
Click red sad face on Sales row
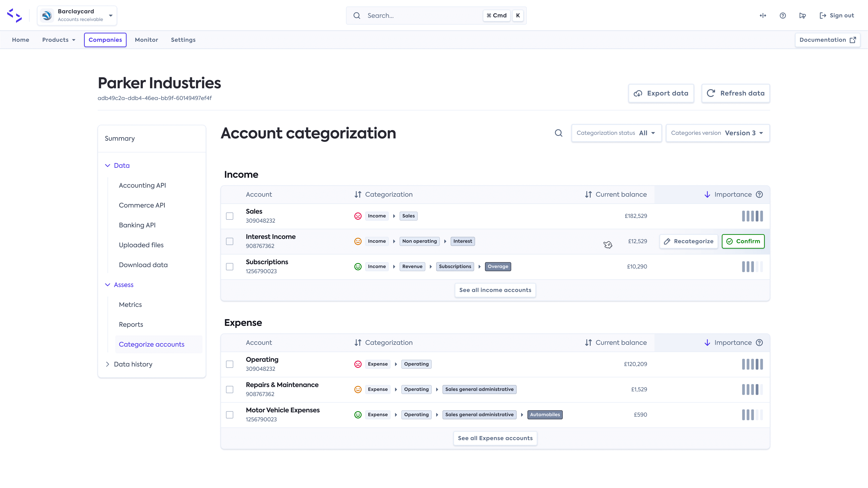358,216
